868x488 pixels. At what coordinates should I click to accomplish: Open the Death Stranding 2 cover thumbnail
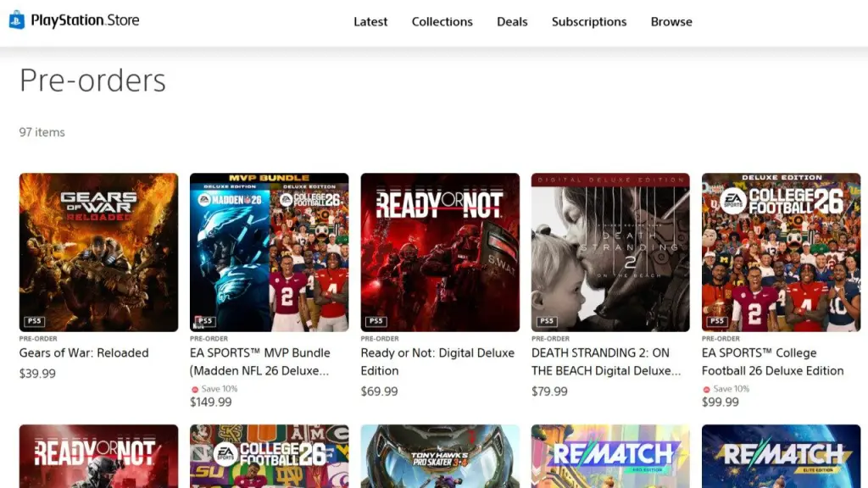tap(610, 252)
